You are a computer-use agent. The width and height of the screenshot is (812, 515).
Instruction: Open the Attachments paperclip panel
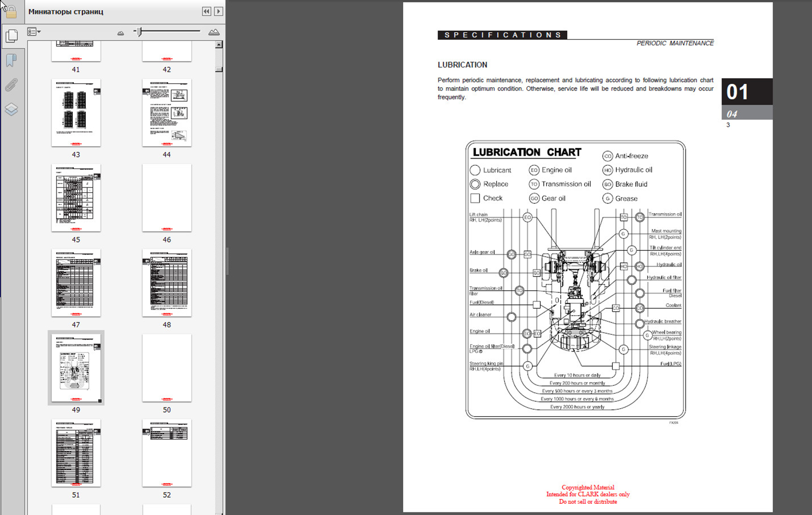click(x=12, y=85)
